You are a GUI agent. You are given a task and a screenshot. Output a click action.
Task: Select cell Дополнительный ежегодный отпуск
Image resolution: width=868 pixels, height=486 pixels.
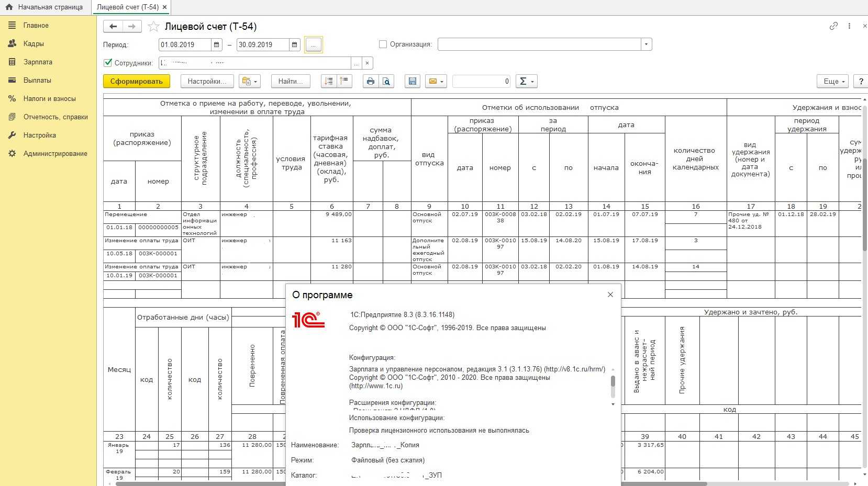(x=429, y=250)
